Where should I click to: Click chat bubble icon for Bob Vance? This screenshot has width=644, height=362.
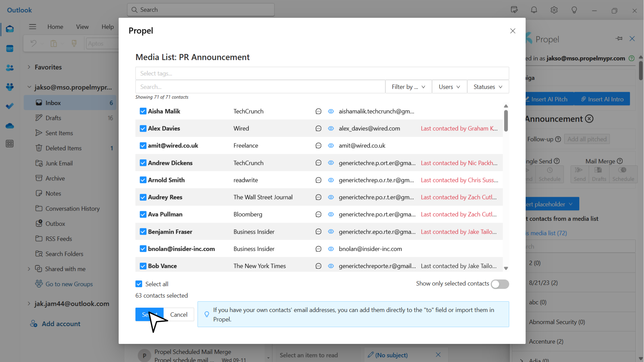[318, 266]
